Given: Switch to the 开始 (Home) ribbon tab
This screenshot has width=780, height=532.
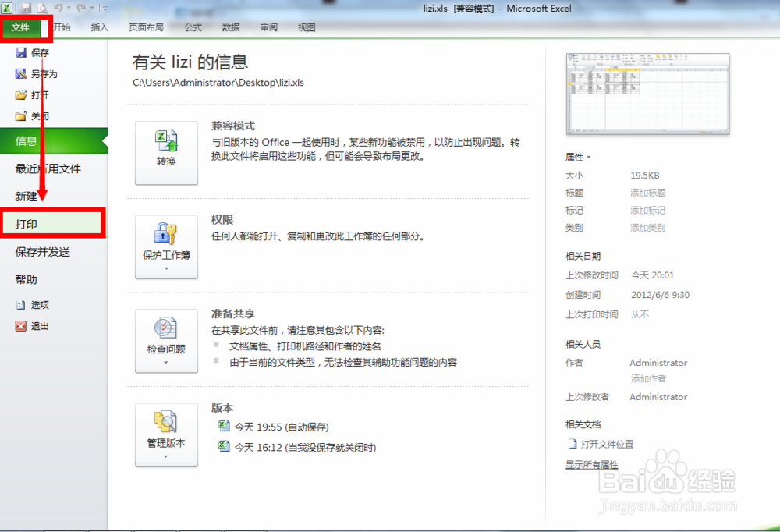Looking at the screenshot, I should point(62,27).
